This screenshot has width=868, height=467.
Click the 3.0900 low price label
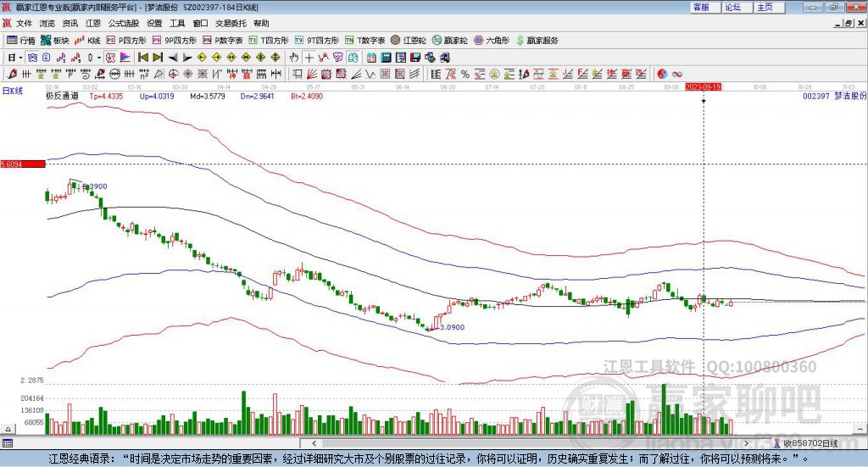(453, 327)
